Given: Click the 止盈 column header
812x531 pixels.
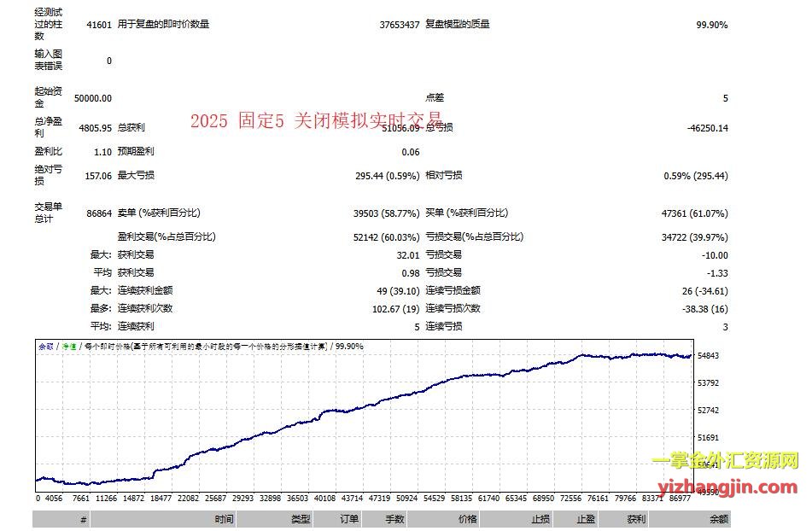Looking at the screenshot, I should coord(586,519).
